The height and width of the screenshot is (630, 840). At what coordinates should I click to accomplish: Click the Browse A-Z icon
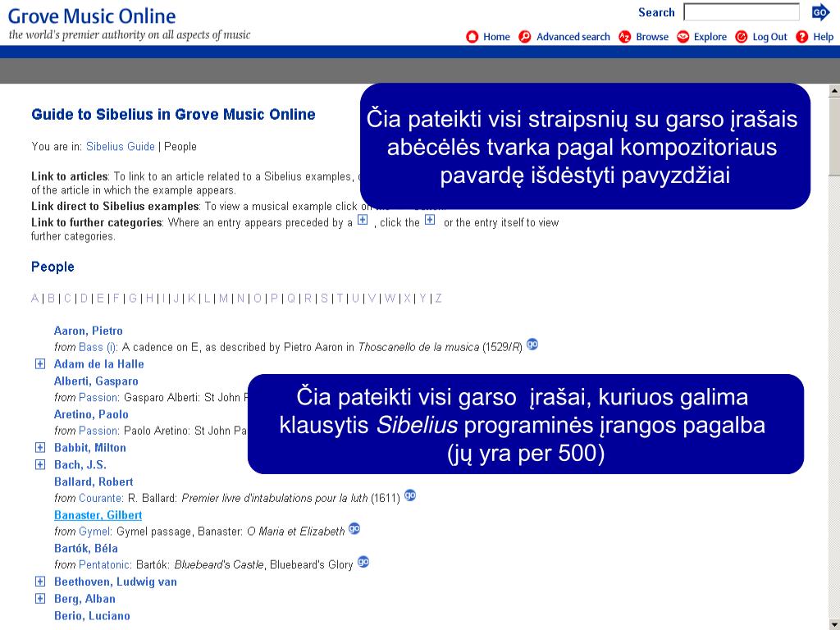point(624,37)
